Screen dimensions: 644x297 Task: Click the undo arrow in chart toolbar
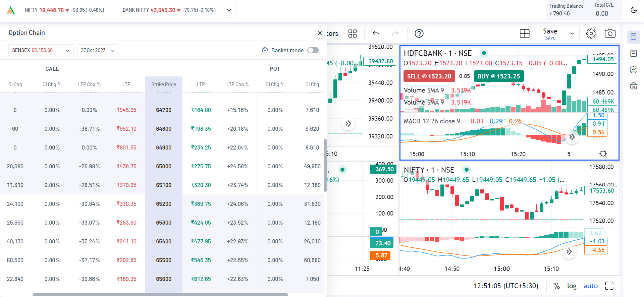376,34
